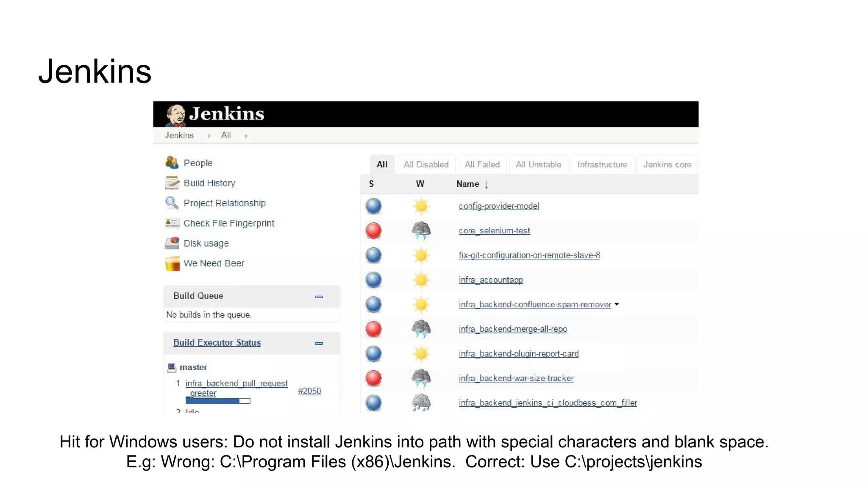Open build #2050 link

click(309, 391)
